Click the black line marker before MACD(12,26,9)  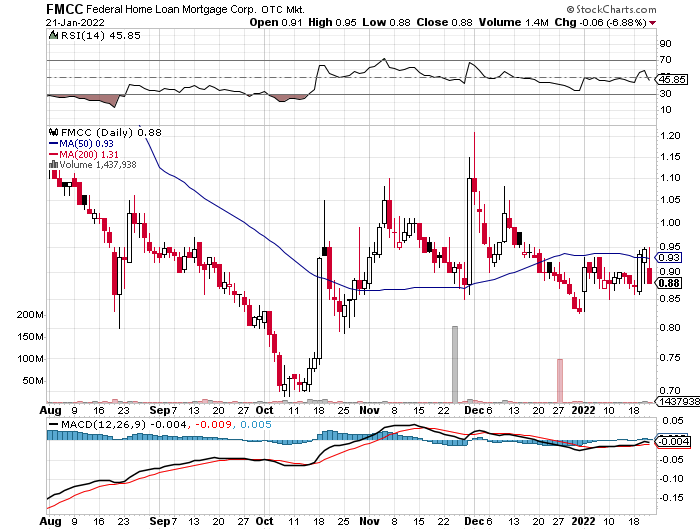coord(53,424)
